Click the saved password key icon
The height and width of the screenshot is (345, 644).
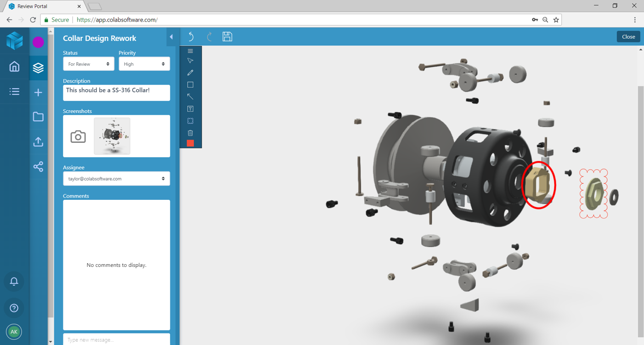click(x=535, y=20)
